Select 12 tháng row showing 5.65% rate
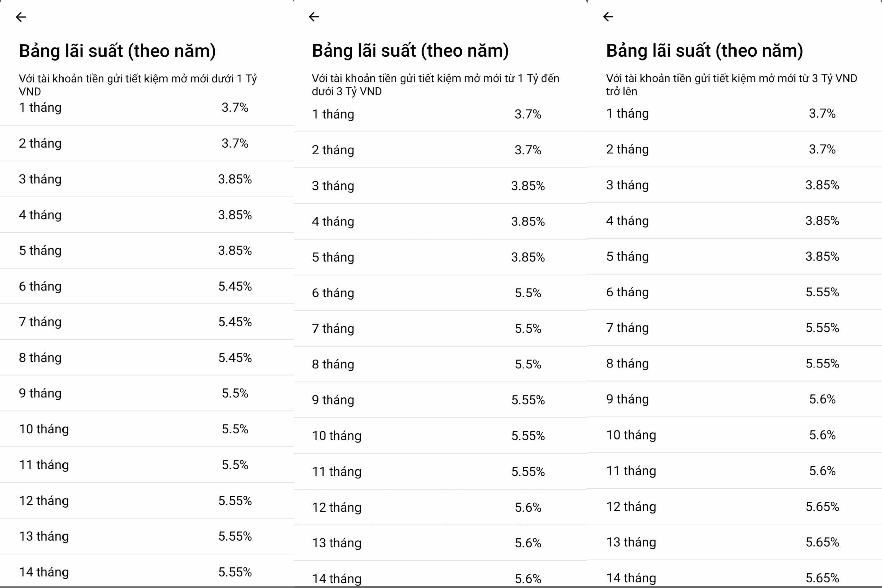The image size is (882, 588). [734, 507]
